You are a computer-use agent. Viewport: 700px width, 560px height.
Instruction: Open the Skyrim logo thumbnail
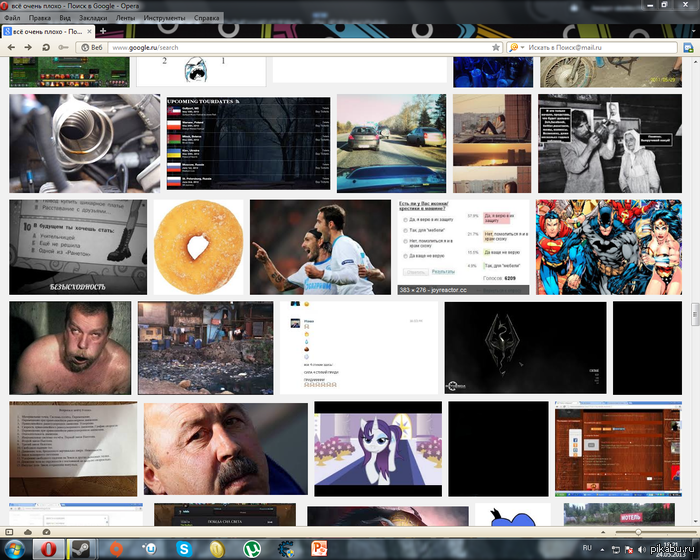(x=525, y=348)
